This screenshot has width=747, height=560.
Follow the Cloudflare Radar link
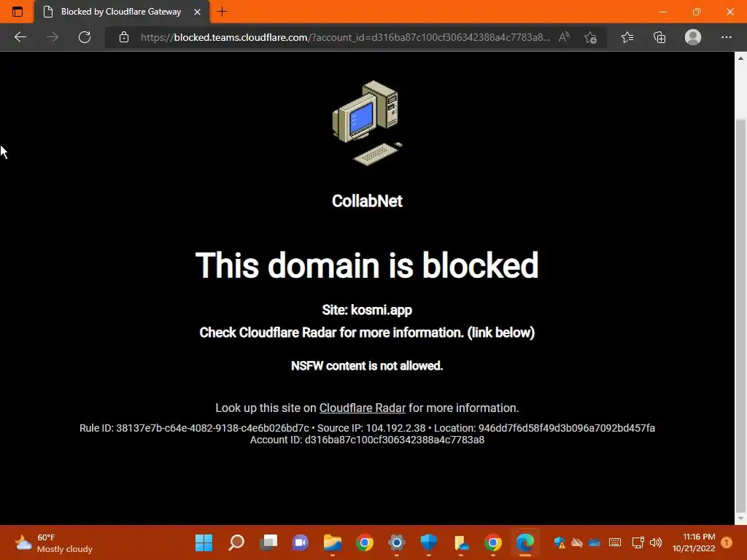tap(362, 408)
